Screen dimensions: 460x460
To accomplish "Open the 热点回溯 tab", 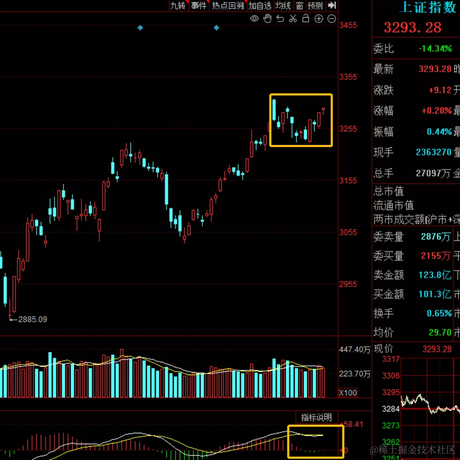I will [x=228, y=6].
